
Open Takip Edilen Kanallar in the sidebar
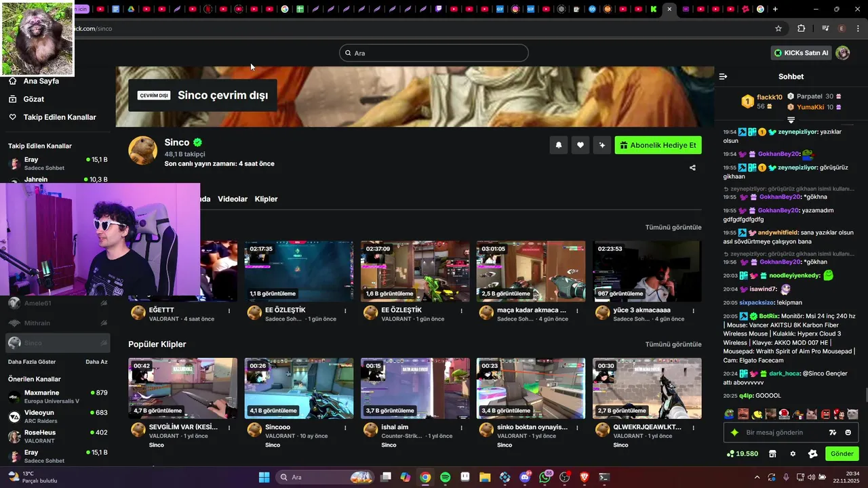tap(58, 117)
